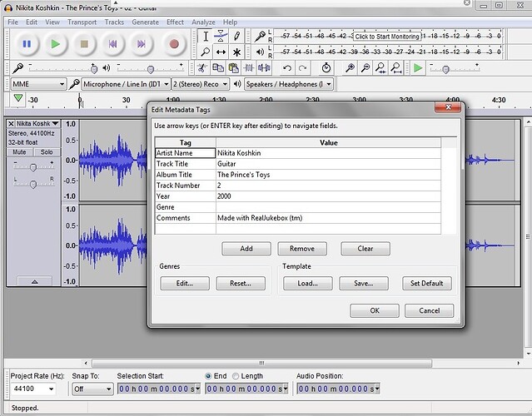
Task: Start recording with the red Record button
Action: tap(174, 44)
